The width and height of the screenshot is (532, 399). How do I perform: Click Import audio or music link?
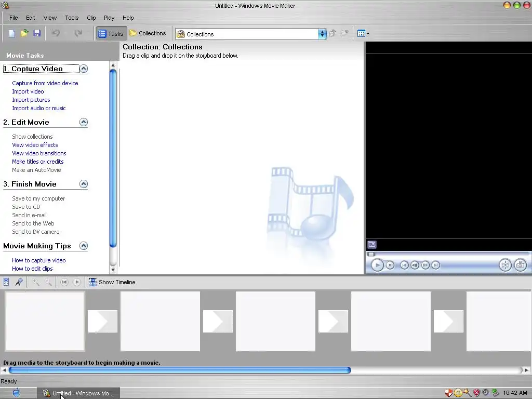pos(38,108)
